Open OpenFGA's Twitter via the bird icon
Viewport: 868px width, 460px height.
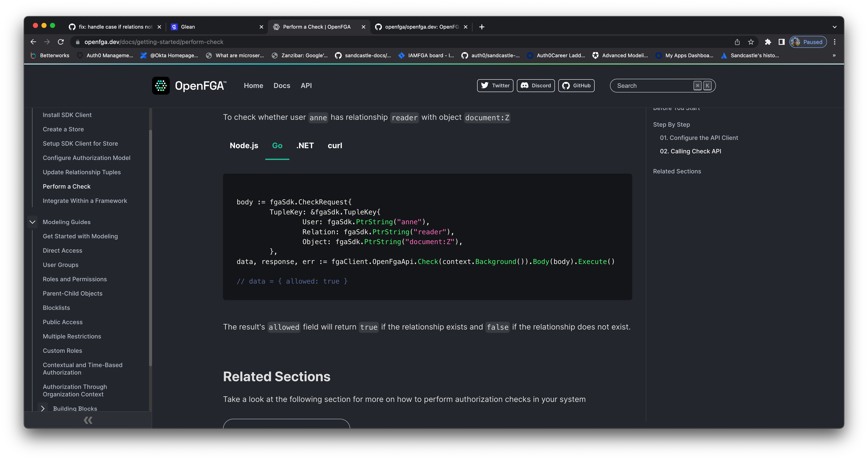[x=495, y=86]
